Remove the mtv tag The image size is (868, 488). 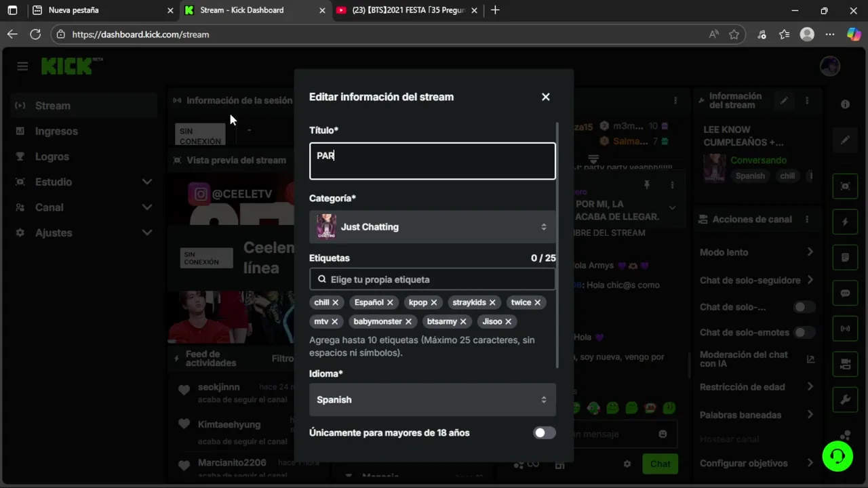pyautogui.click(x=334, y=321)
